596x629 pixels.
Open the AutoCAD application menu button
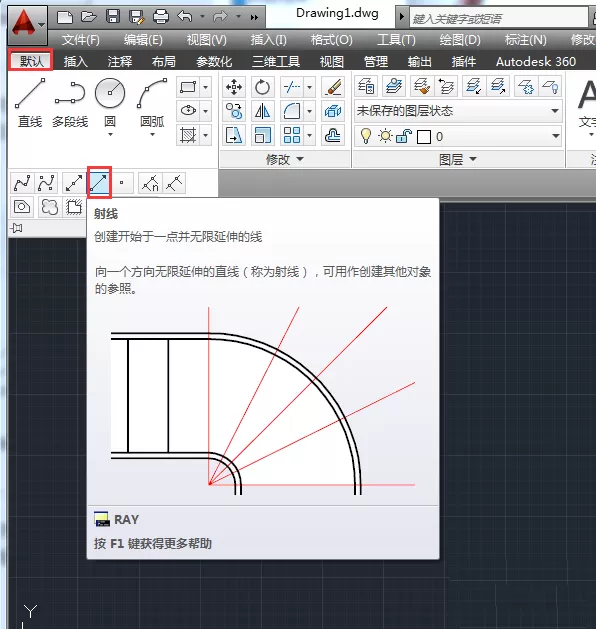coord(28,24)
